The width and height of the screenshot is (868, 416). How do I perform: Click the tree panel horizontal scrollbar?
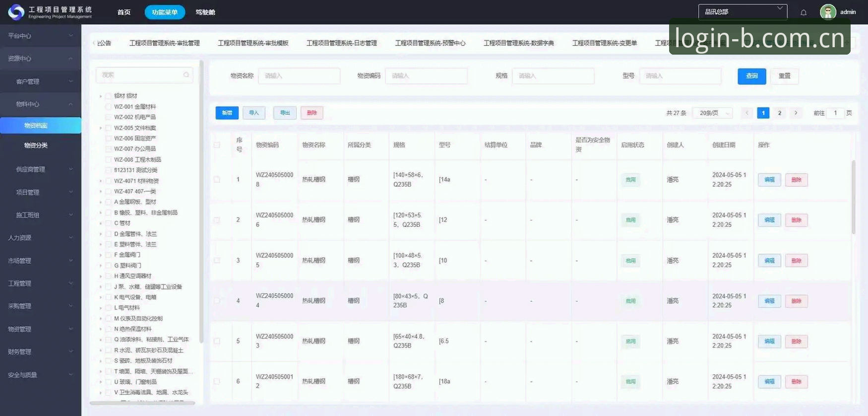coord(142,403)
